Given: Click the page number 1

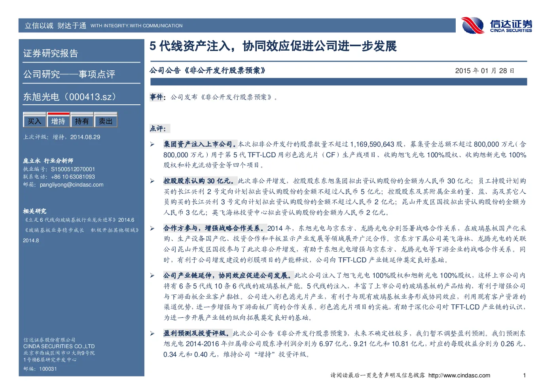Looking at the screenshot, I should click(x=525, y=375).
